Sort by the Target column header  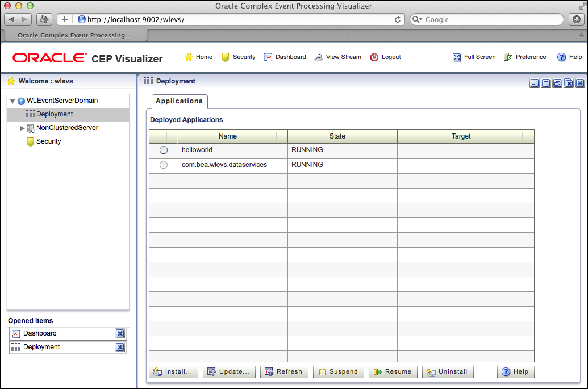coord(465,136)
